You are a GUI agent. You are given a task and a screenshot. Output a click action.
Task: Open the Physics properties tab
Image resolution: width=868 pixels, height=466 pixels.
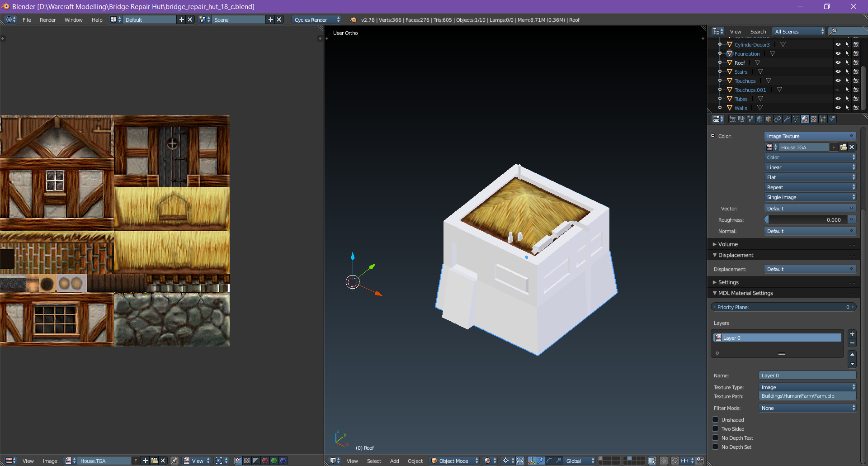(832, 119)
